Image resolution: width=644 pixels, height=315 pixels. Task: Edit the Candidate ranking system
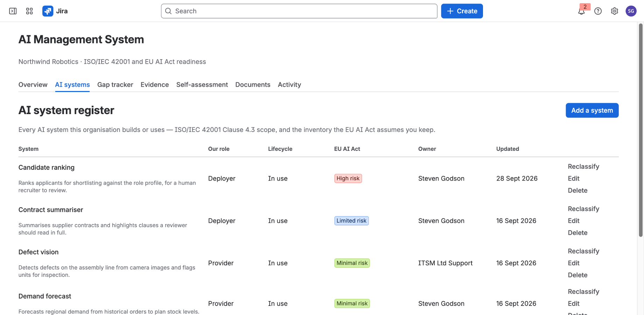click(x=574, y=178)
